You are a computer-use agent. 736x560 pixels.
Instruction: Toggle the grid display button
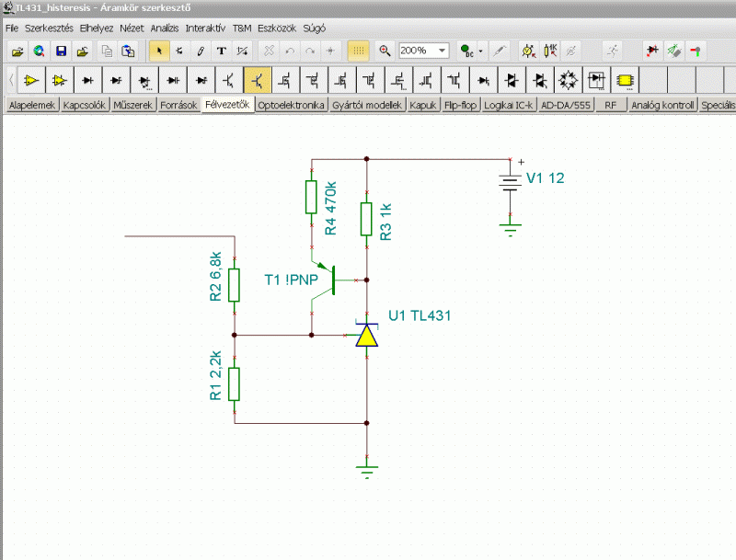tap(358, 51)
